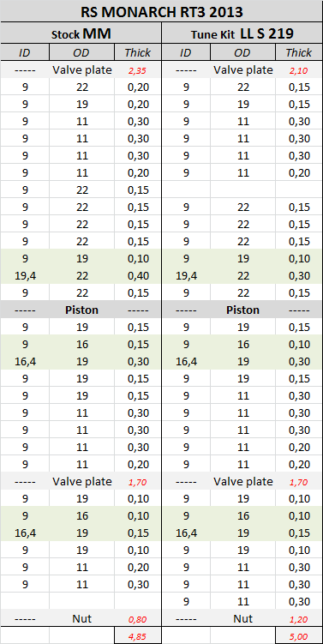Viewport: 323px width, 644px height.
Task: Select the Stock Nut thickness 0,80
Action: tap(137, 619)
